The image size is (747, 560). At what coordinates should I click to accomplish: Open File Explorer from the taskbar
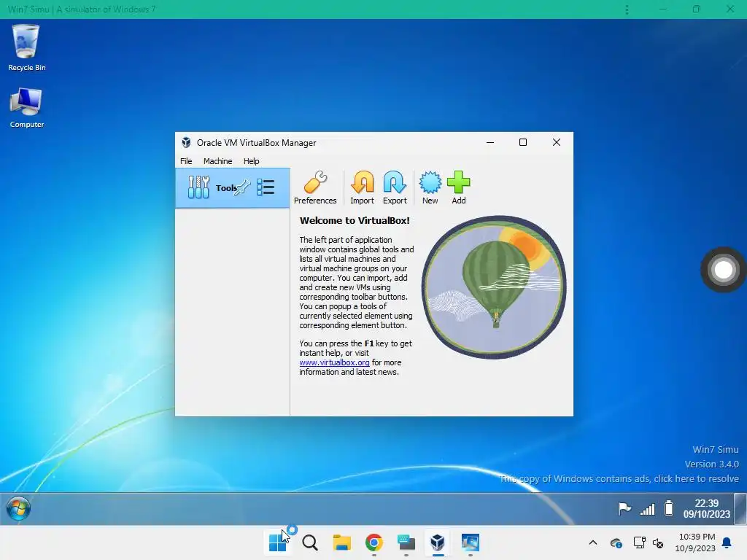tap(341, 542)
